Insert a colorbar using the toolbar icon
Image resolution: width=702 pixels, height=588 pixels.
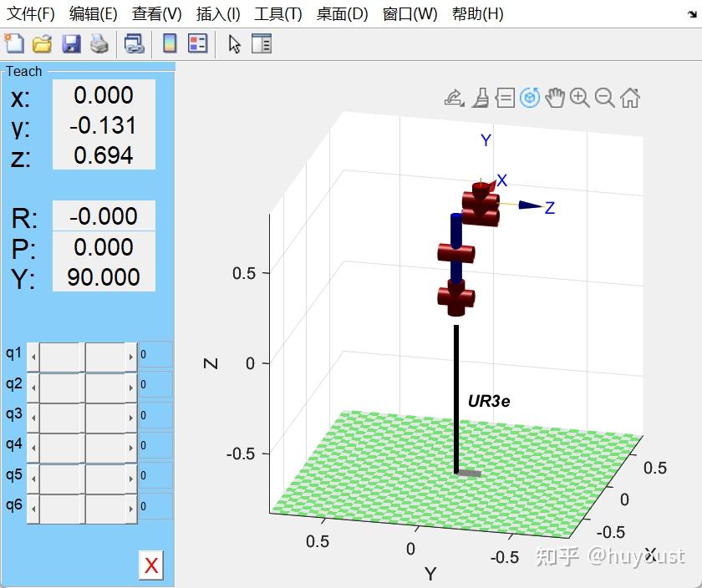(169, 43)
